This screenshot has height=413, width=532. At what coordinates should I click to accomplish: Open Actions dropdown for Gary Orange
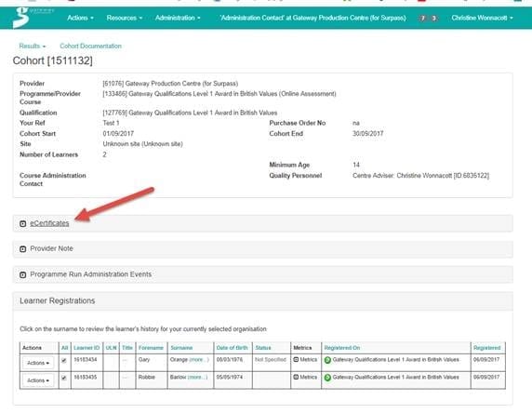point(38,363)
